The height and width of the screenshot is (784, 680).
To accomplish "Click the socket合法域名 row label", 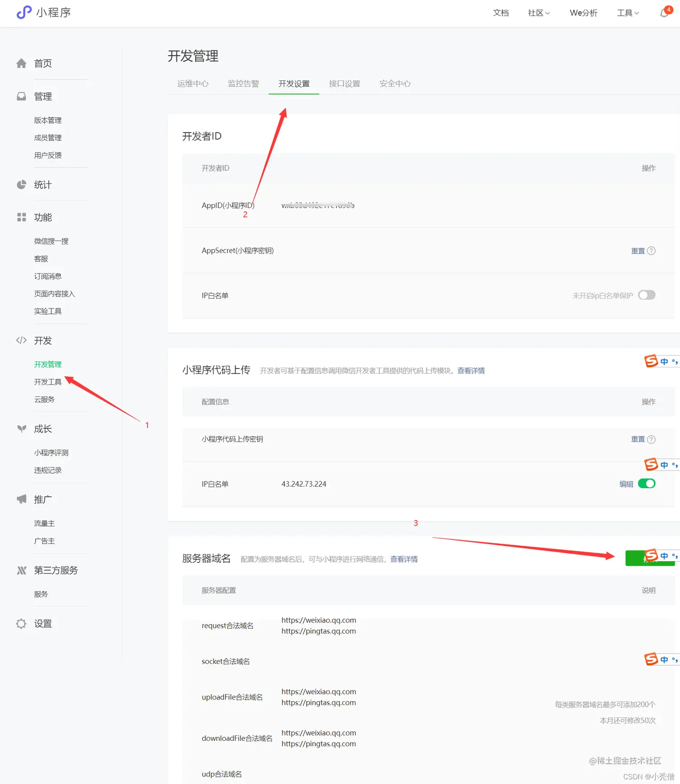I will (x=226, y=661).
